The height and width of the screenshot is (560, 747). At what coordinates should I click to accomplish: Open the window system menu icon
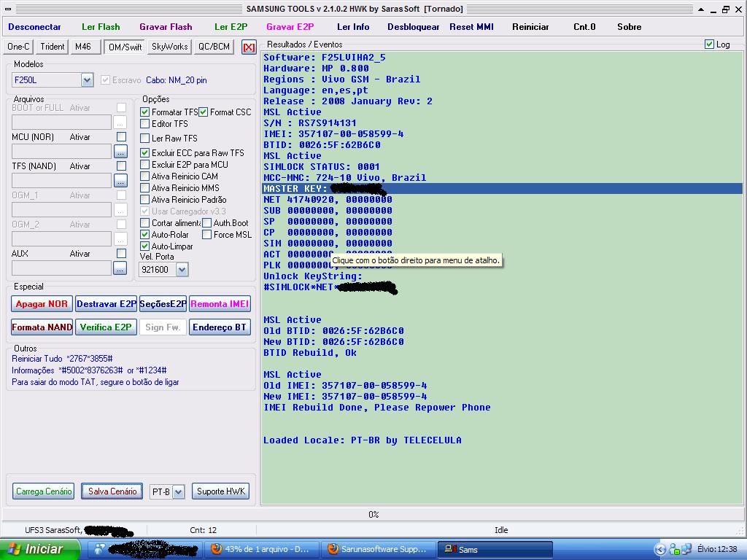coord(8,9)
